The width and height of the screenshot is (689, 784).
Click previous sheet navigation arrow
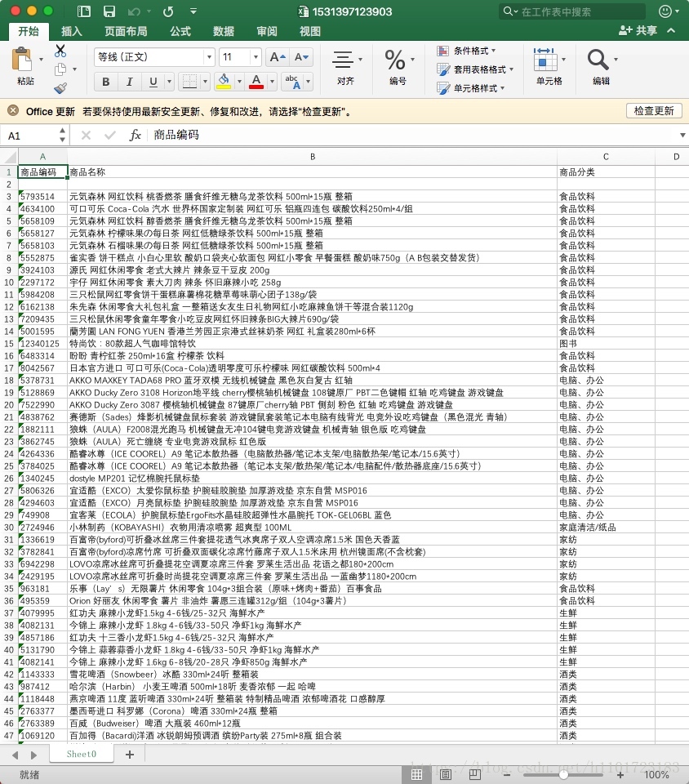(x=15, y=755)
